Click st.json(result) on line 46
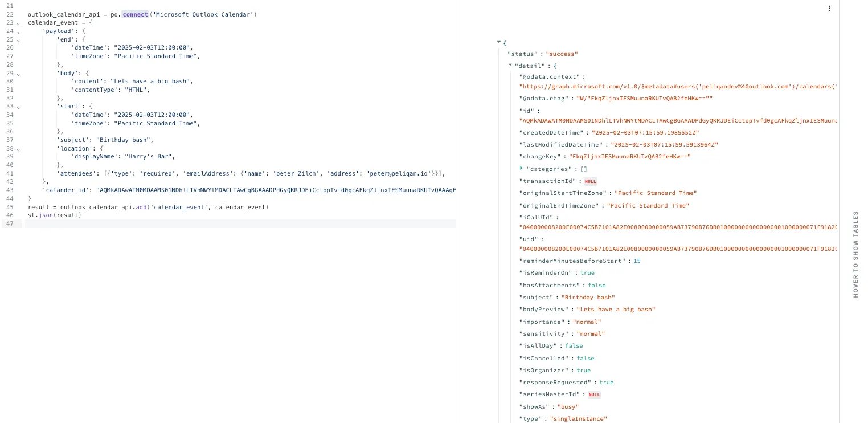 tap(55, 215)
